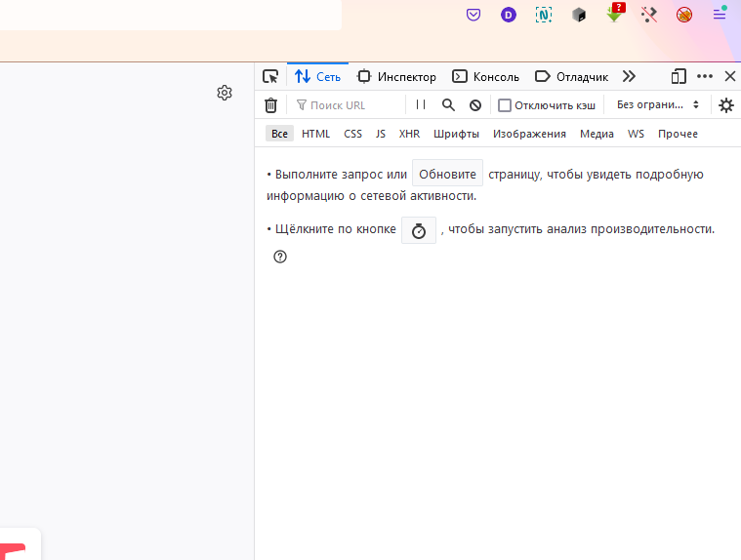The width and height of the screenshot is (741, 560).
Task: Open network search magnifier
Action: [x=448, y=104]
